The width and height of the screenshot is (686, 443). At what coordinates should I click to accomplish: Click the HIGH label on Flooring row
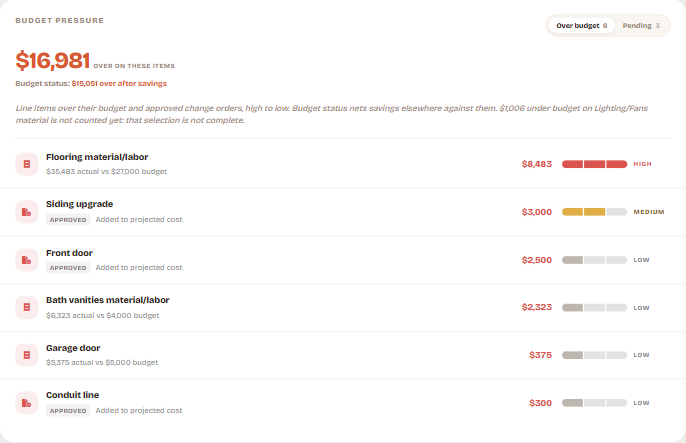click(642, 164)
